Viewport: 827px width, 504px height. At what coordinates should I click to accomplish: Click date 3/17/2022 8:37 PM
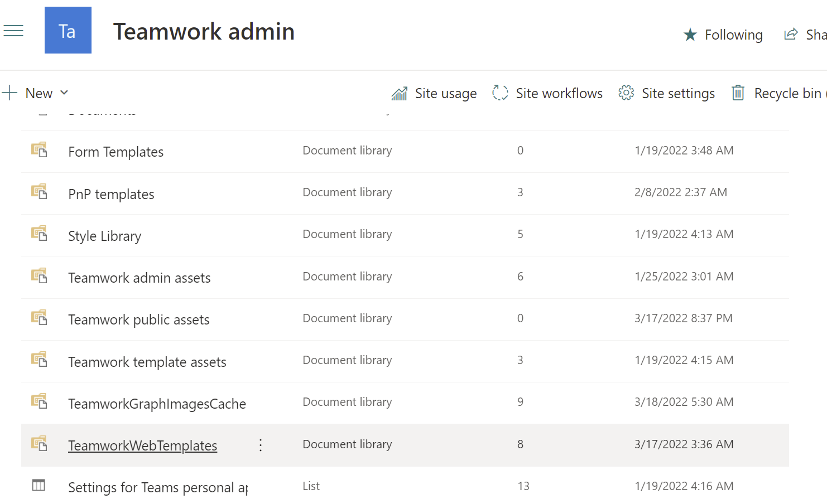[x=684, y=318]
